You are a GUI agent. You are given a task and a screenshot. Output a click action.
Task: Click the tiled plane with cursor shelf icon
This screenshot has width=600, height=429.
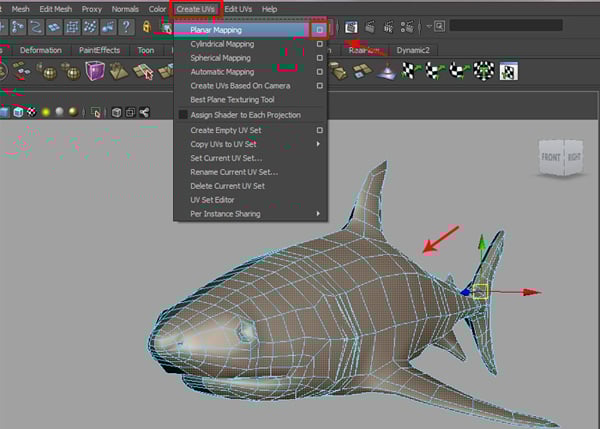143,72
